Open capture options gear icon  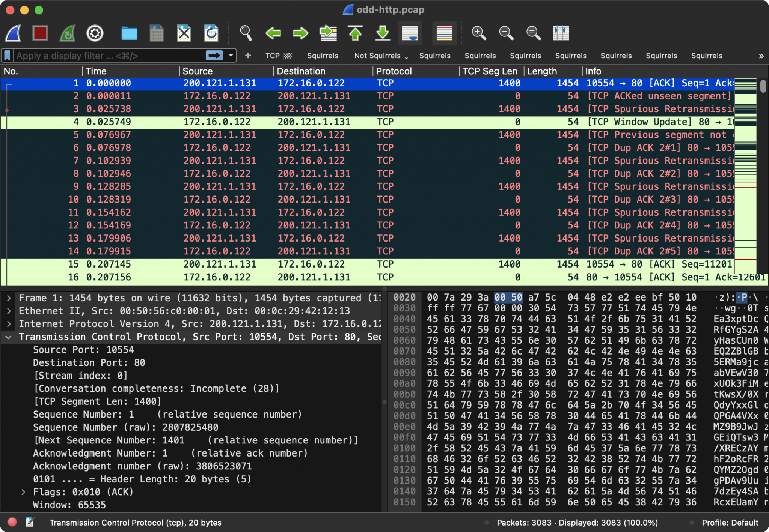[95, 33]
